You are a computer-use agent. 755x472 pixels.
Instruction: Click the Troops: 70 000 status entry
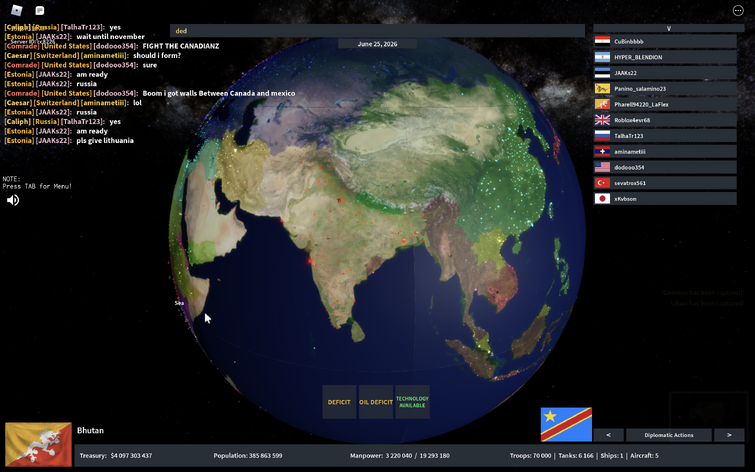[531, 455]
